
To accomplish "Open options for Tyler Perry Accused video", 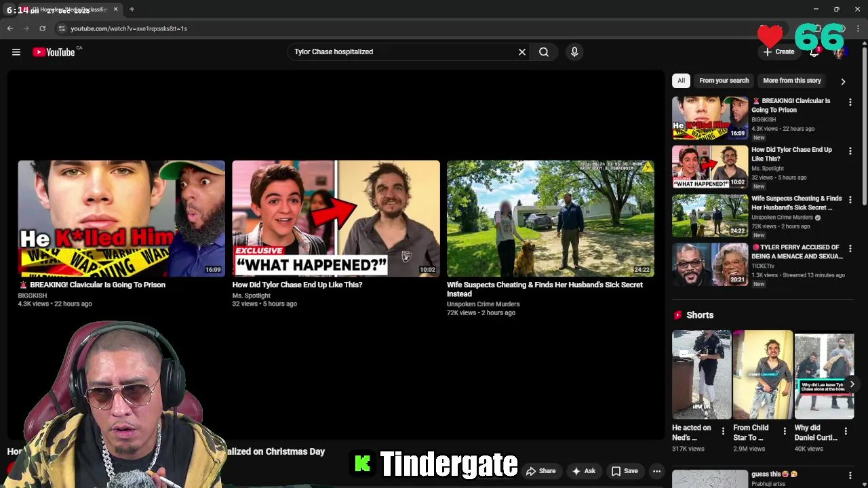I will (x=850, y=249).
